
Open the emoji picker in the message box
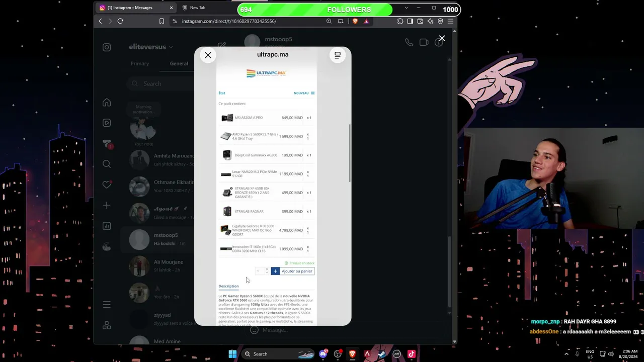(x=255, y=330)
